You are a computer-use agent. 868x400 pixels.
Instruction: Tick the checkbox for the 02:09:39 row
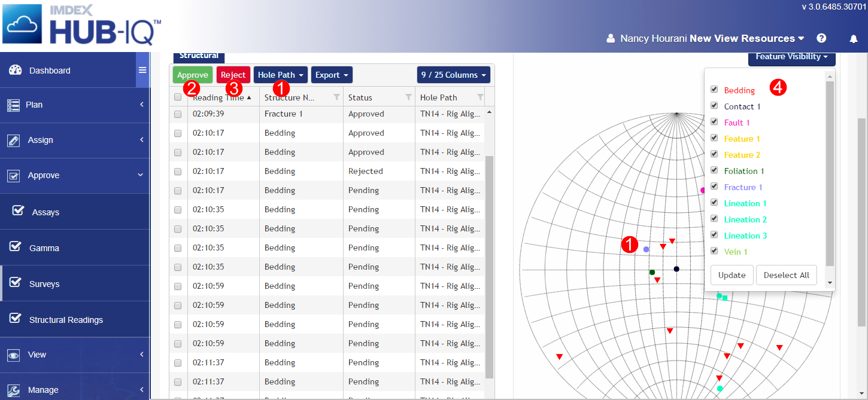(178, 114)
